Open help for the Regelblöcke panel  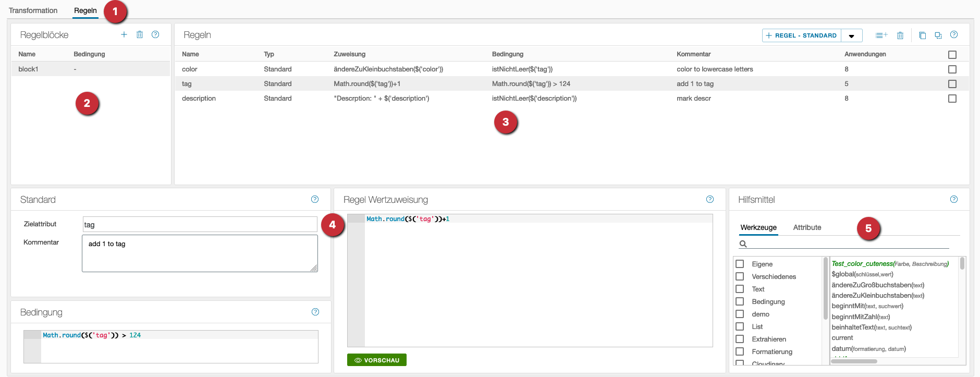pyautogui.click(x=155, y=34)
